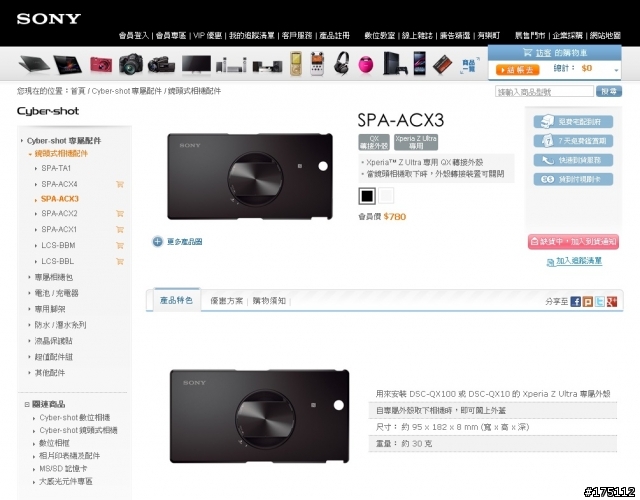Open the MS/SD 記憶卡 related link
Viewport: 640px width, 500px height.
[63, 469]
